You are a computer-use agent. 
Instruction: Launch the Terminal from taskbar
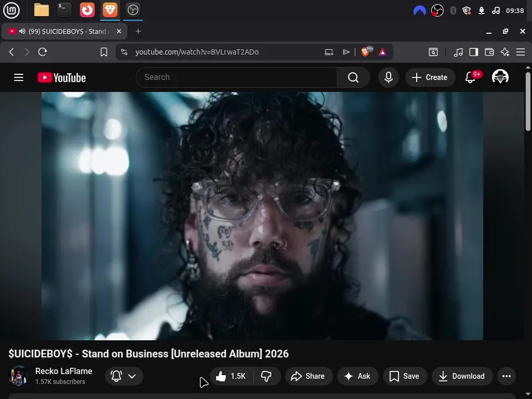pos(64,10)
